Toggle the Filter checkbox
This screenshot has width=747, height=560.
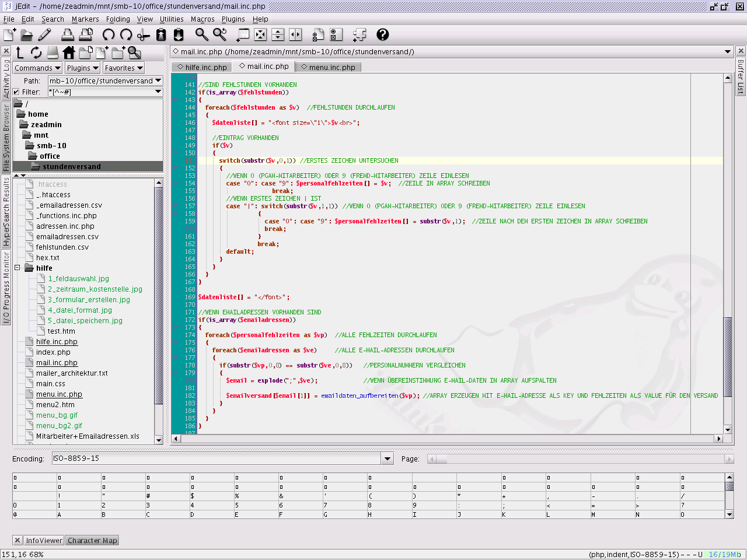(x=16, y=92)
